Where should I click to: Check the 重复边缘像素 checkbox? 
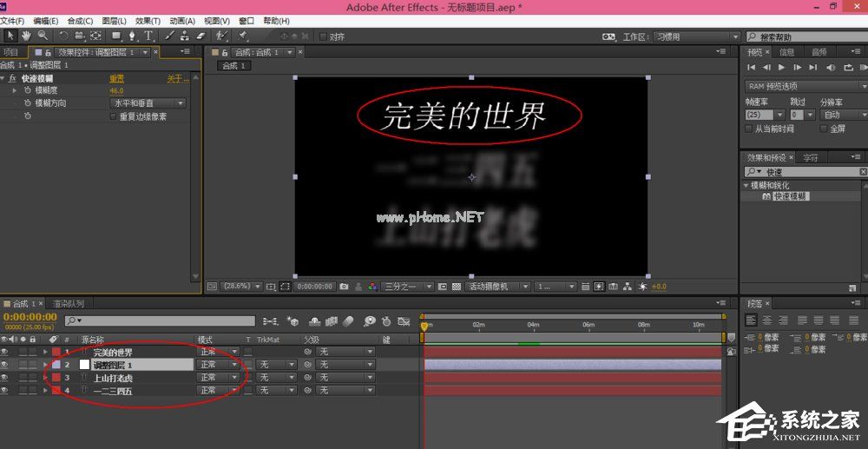coord(114,117)
